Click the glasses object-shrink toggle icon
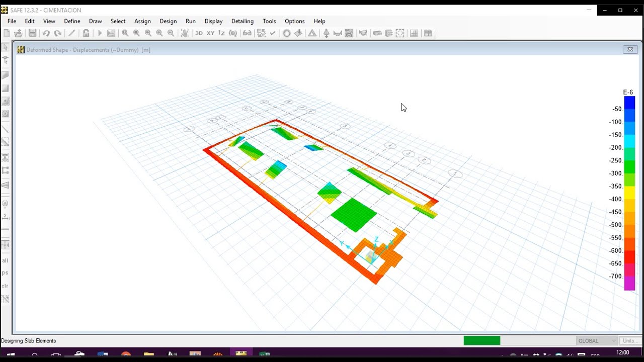The width and height of the screenshot is (644, 362). pos(247,33)
